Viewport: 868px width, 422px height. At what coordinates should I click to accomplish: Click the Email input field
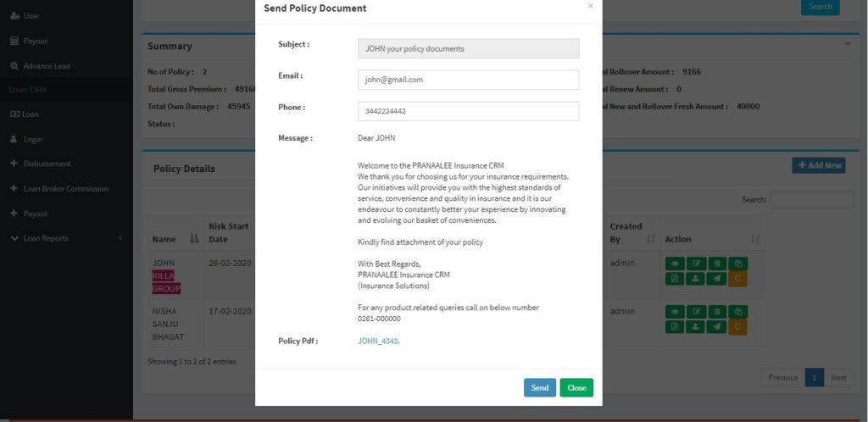tap(468, 80)
